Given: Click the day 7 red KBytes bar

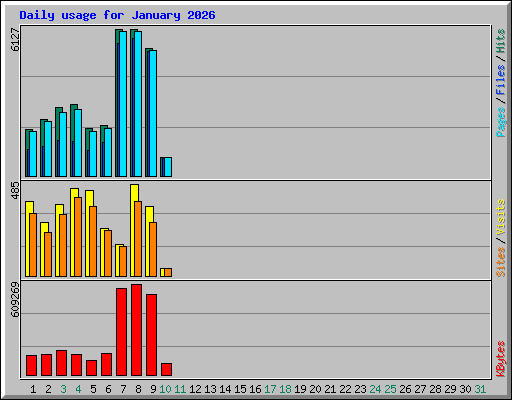Looking at the screenshot, I should coord(121,332).
